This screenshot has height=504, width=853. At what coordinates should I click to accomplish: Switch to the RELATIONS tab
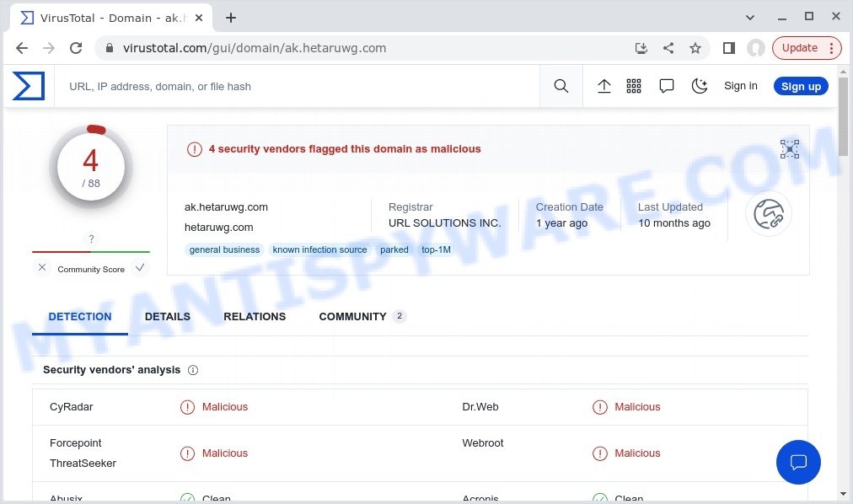tap(255, 316)
